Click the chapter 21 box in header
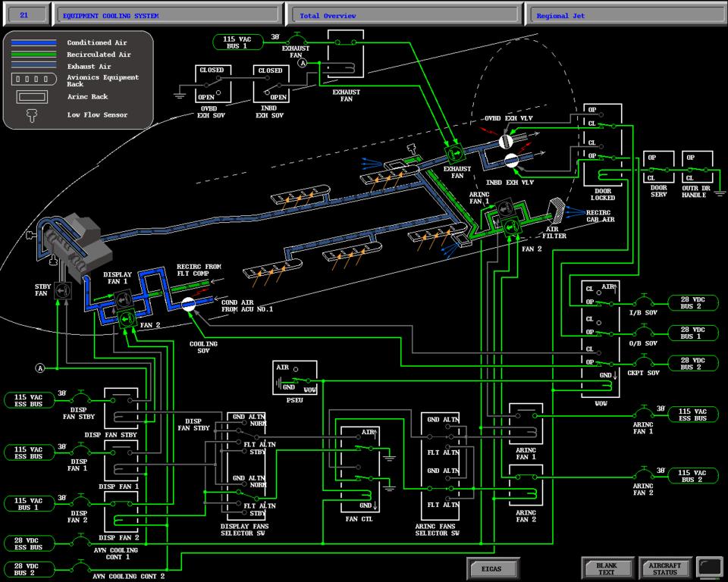 pos(24,15)
